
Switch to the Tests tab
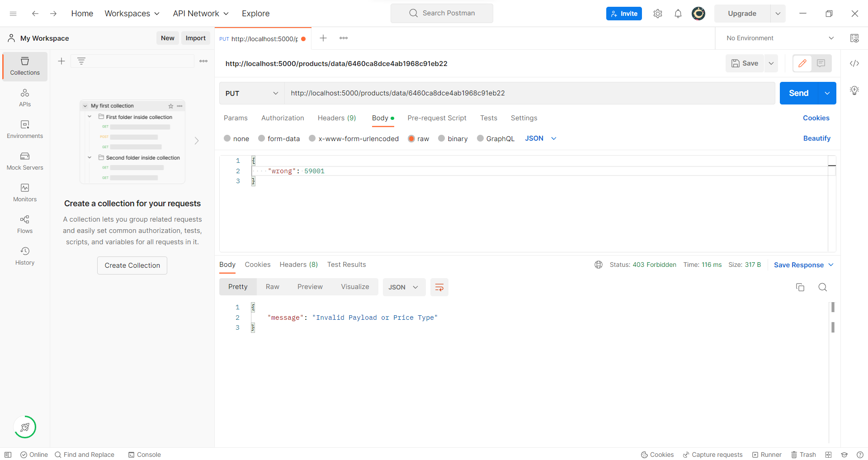point(489,118)
